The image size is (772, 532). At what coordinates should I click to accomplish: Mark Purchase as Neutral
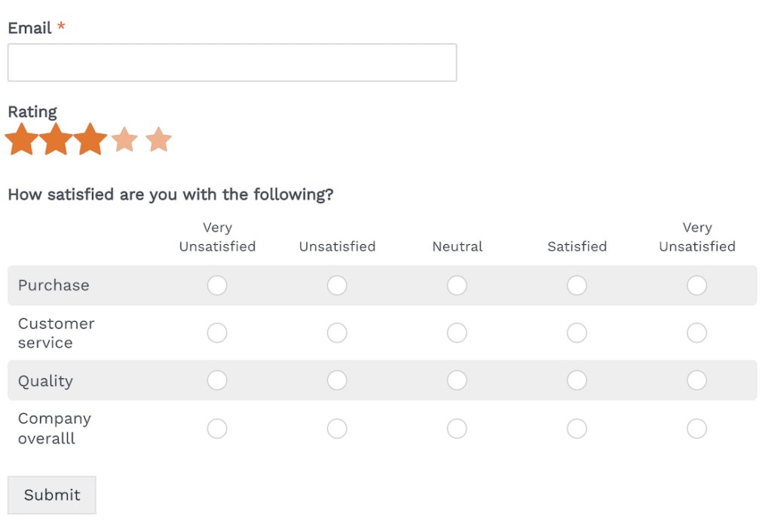[457, 286]
